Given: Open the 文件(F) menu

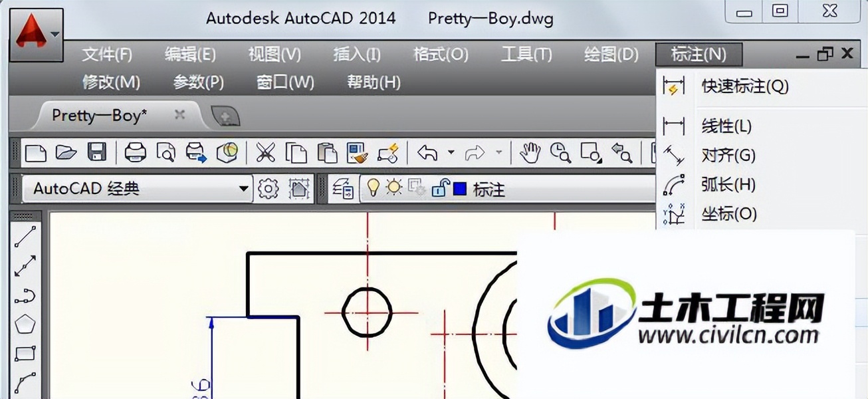Looking at the screenshot, I should coord(107,55).
